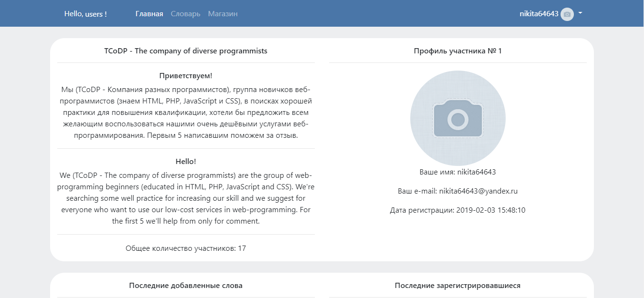Image resolution: width=644 pixels, height=298 pixels.
Task: Click the "Hello, users !" brand link
Action: pyautogui.click(x=85, y=14)
